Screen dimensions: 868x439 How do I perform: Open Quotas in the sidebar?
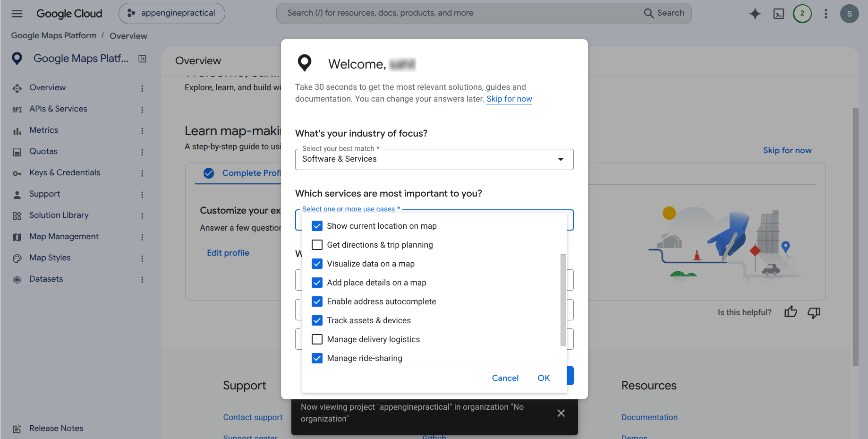point(43,151)
